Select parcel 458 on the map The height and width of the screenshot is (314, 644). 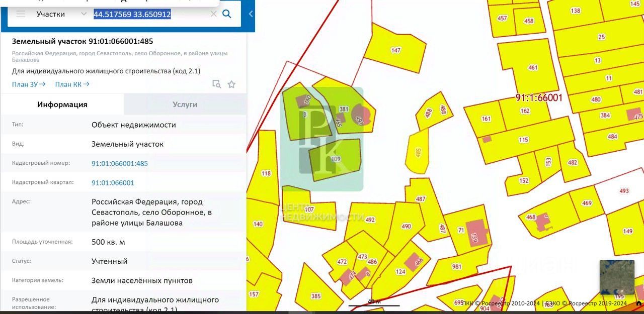(529, 21)
